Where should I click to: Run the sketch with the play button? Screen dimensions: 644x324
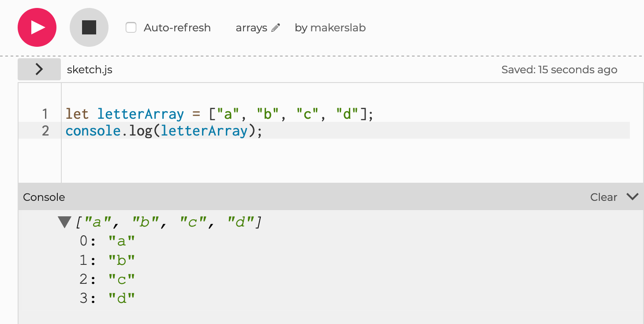point(37,27)
